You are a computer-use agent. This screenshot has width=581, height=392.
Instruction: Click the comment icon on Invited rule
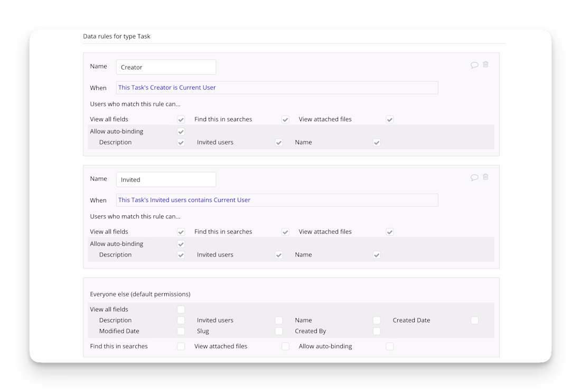point(474,177)
